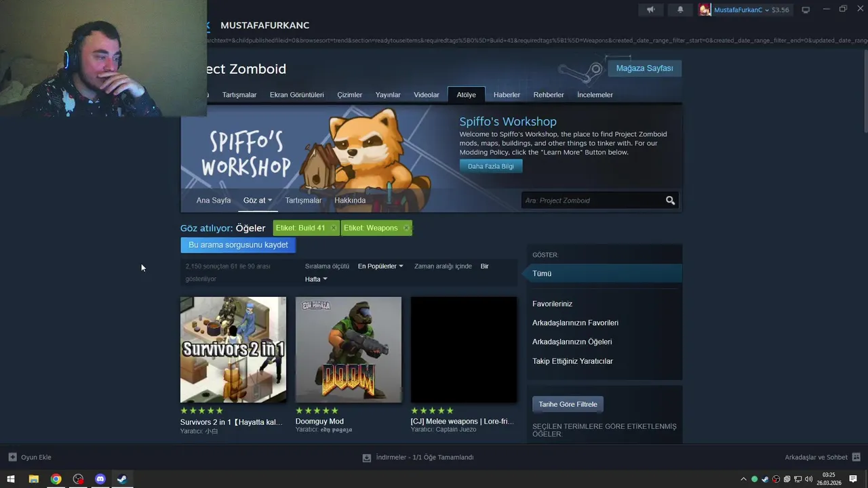The image size is (868, 488).
Task: Expand hidden system tray icons
Action: pyautogui.click(x=743, y=480)
